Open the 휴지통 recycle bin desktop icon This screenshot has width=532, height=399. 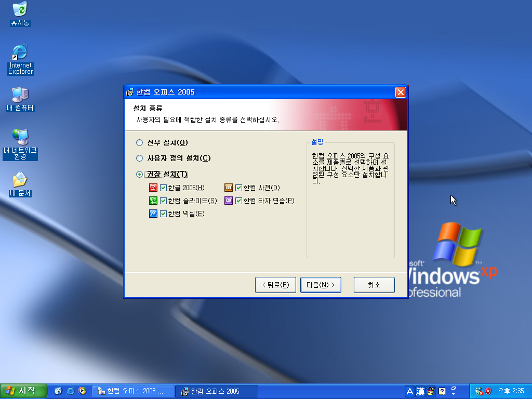[20, 14]
